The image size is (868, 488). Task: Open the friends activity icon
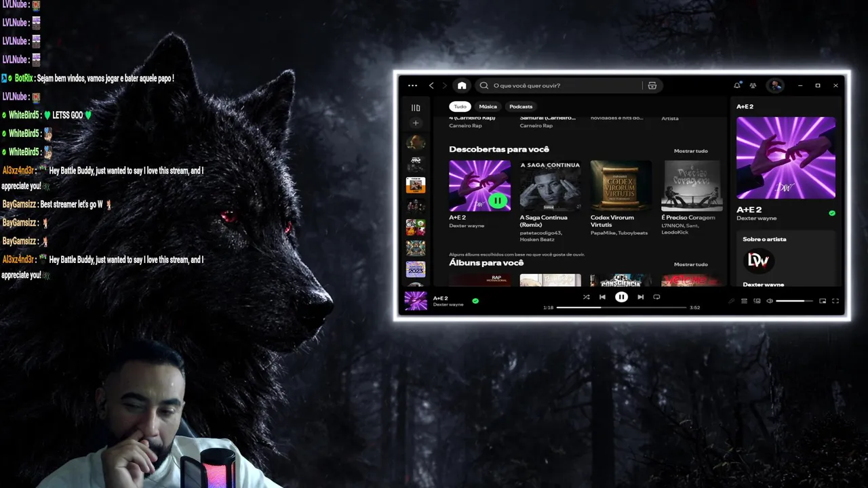[x=753, y=85]
